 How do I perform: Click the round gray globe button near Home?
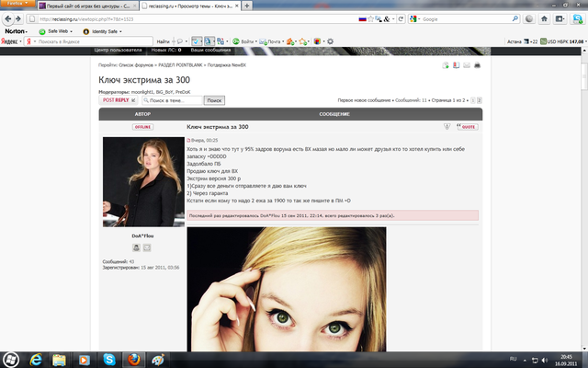tap(529, 18)
